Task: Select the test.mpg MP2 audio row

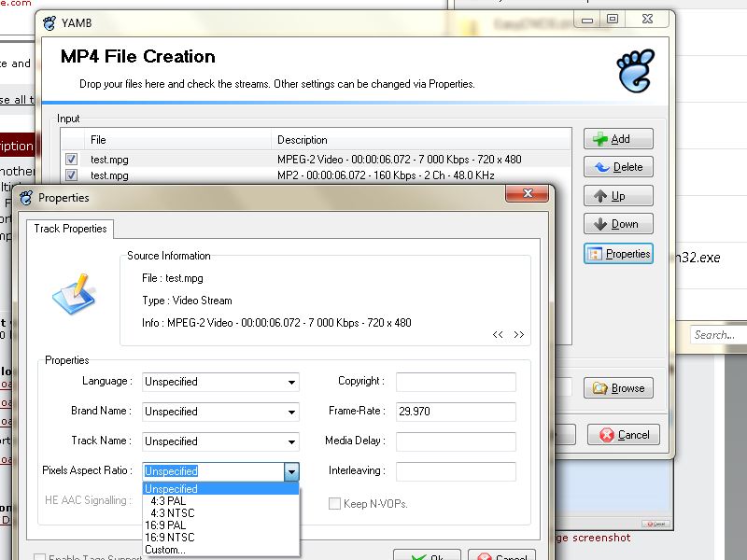Action: 316,175
